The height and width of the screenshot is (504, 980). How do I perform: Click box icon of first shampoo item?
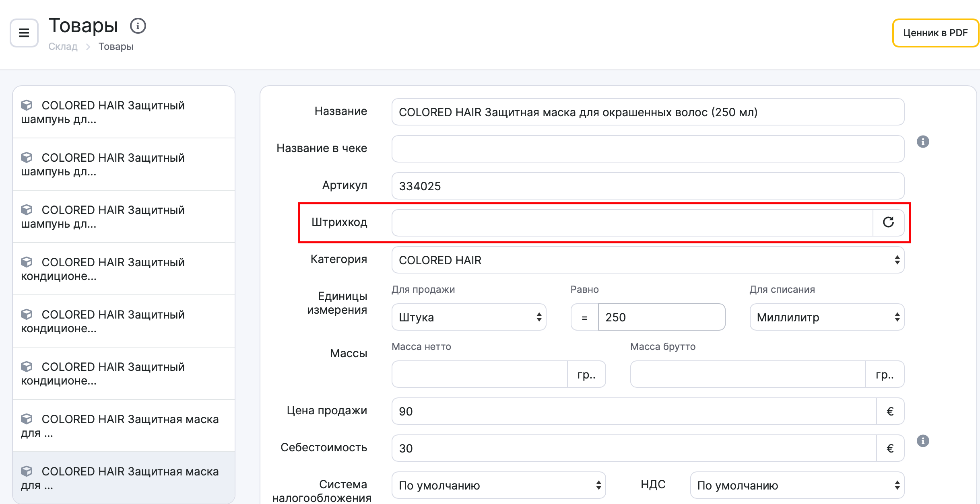tap(27, 105)
